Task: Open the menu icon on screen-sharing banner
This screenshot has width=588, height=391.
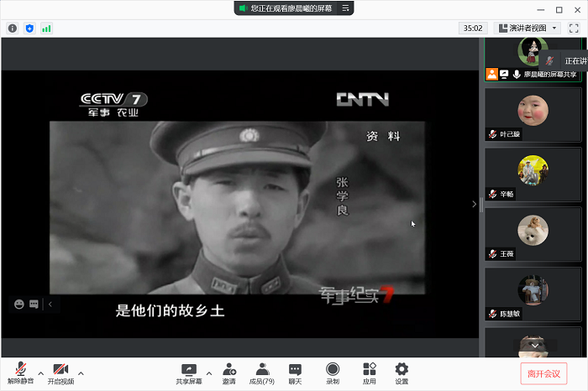Action: click(x=345, y=8)
